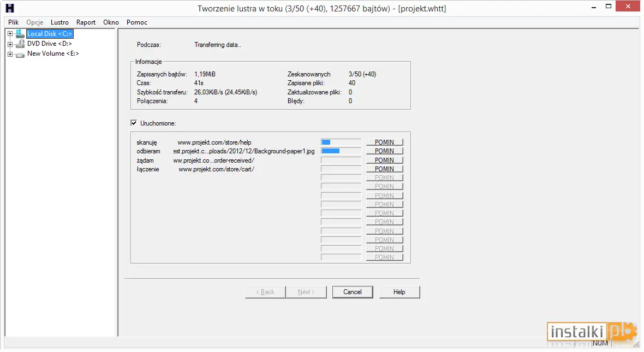
Task: Select New Volume <E:> in the tree
Action: pos(53,53)
